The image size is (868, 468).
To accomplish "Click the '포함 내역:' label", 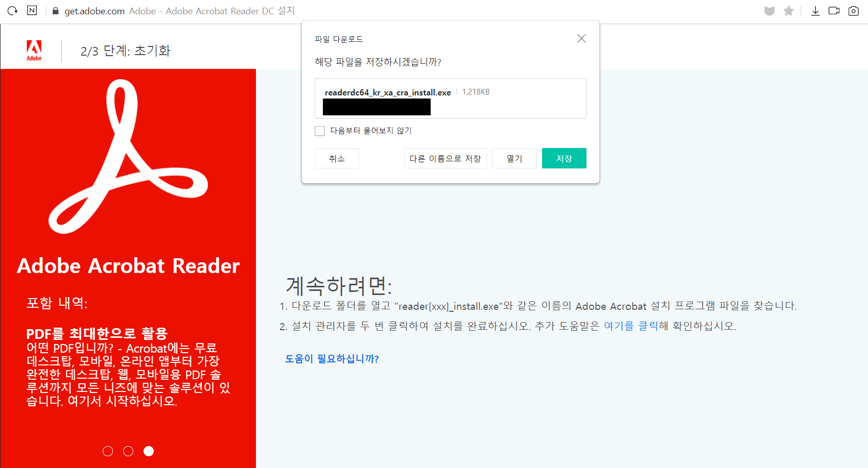I will [x=57, y=303].
